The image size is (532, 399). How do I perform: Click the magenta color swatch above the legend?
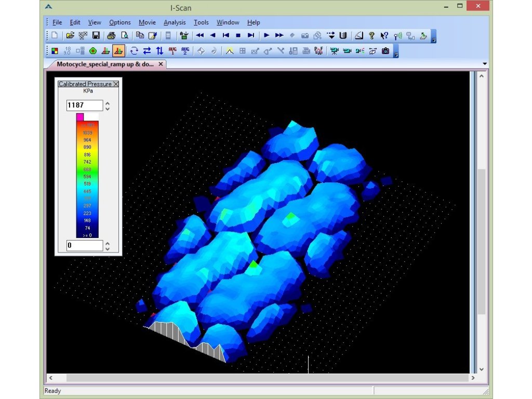coord(80,117)
